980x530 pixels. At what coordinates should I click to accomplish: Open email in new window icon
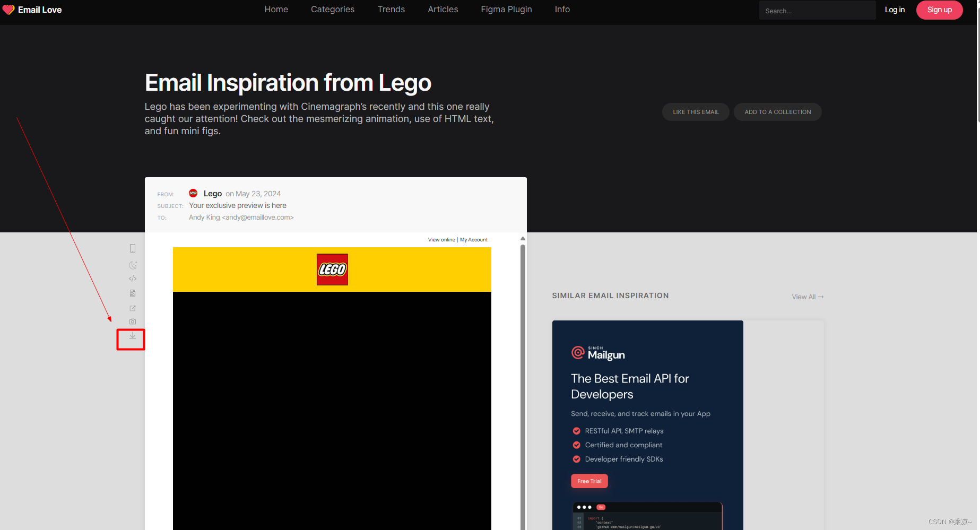click(133, 308)
